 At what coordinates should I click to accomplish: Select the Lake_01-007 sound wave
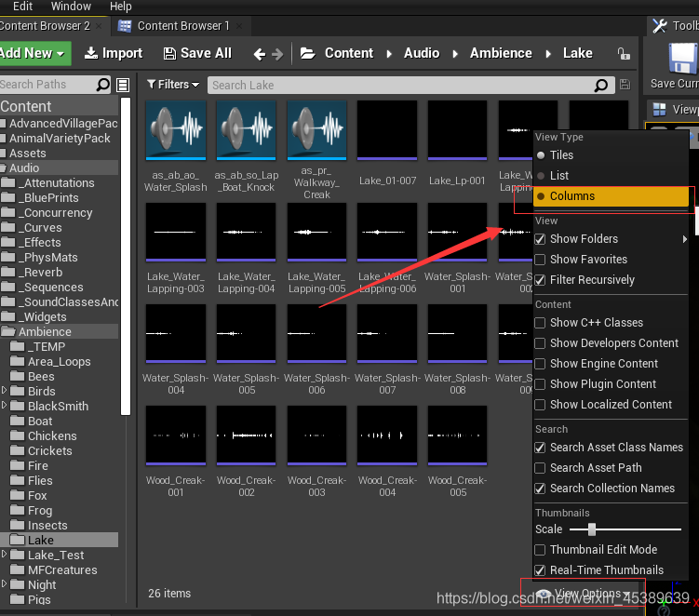click(387, 130)
